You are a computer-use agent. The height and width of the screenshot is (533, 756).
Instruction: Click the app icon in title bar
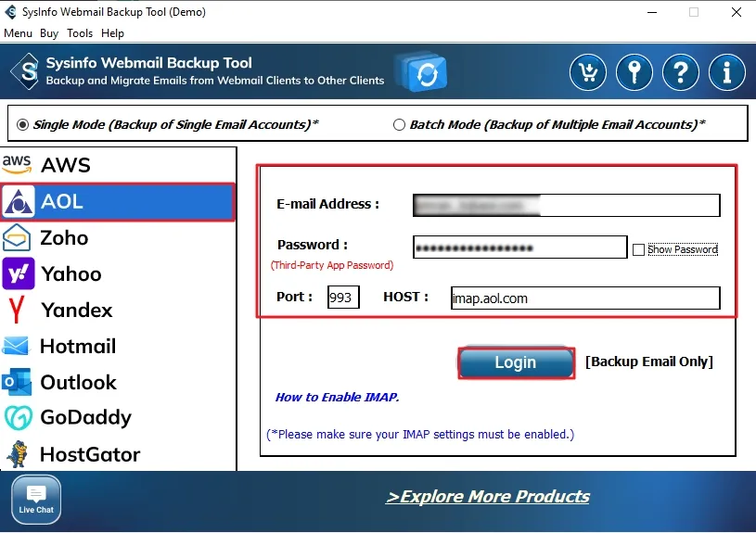click(10, 11)
